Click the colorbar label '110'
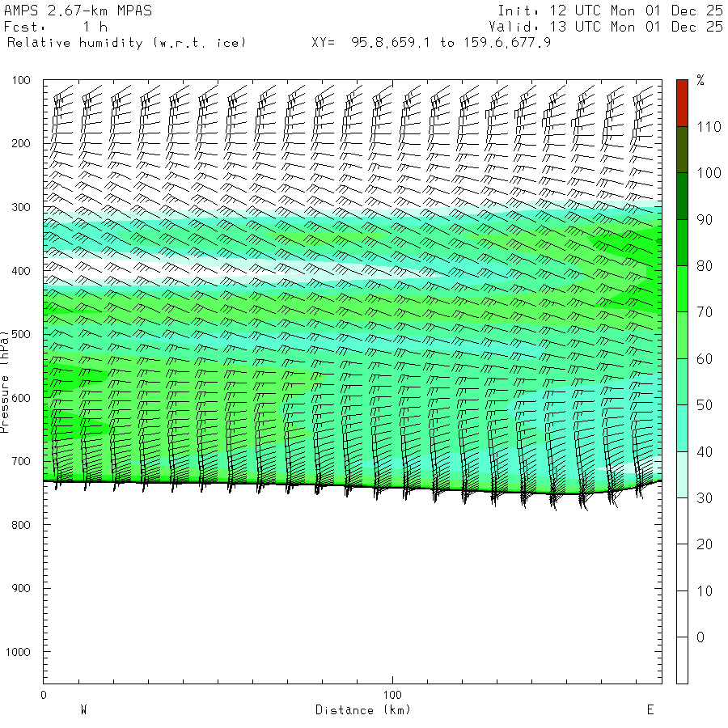Screen dimensions: 728x728 point(709,127)
